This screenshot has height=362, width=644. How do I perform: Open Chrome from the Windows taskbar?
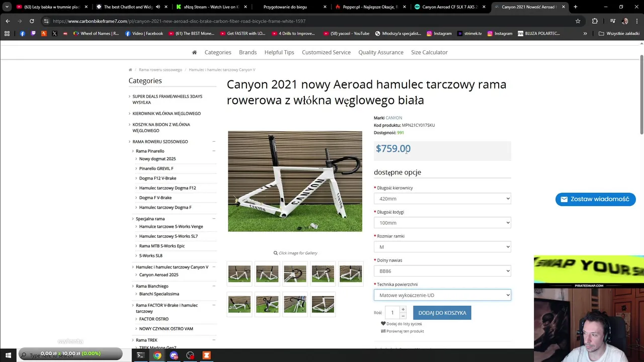click(157, 355)
